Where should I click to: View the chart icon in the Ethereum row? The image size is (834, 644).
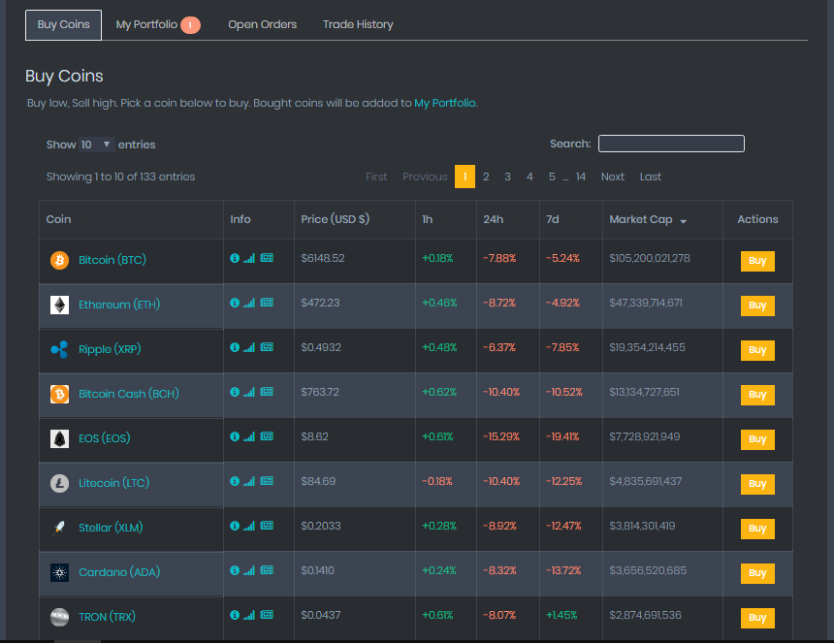249,303
